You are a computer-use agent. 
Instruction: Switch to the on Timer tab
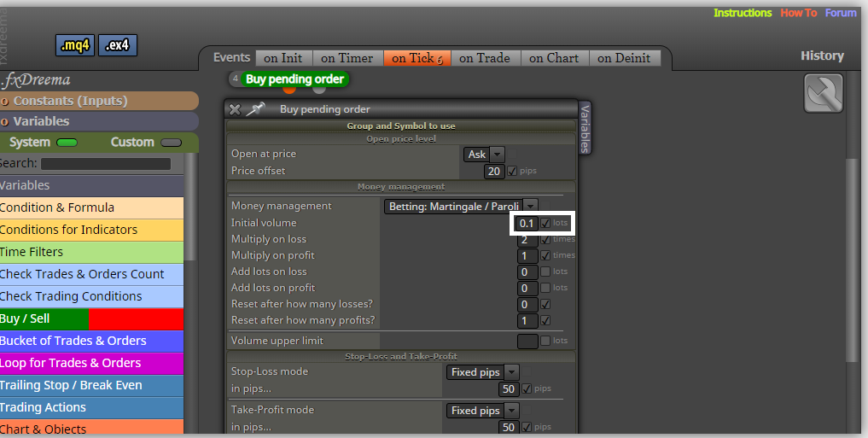[347, 58]
